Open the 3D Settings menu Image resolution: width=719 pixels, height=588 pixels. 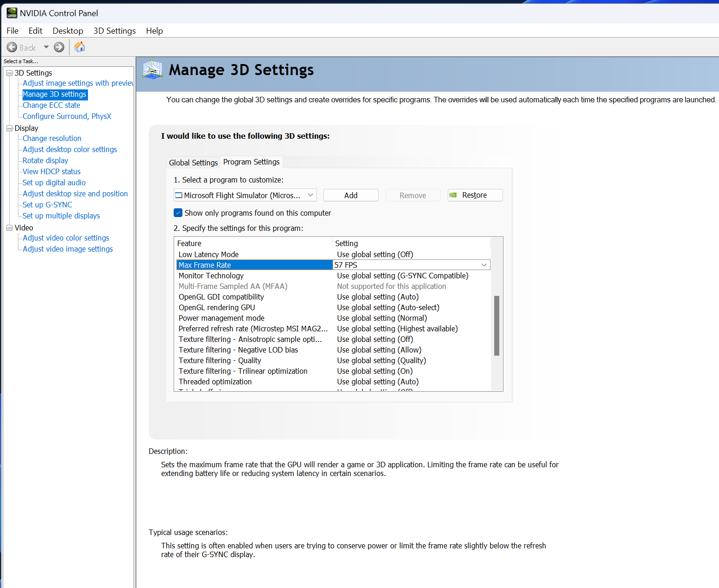pyautogui.click(x=115, y=31)
